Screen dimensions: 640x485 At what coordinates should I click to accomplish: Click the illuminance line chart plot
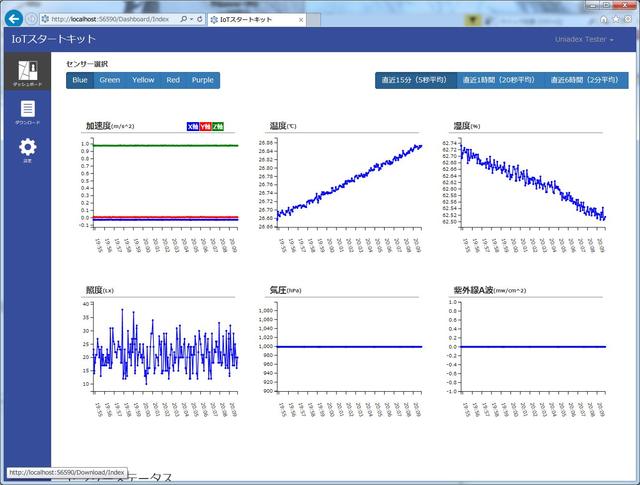click(165, 347)
